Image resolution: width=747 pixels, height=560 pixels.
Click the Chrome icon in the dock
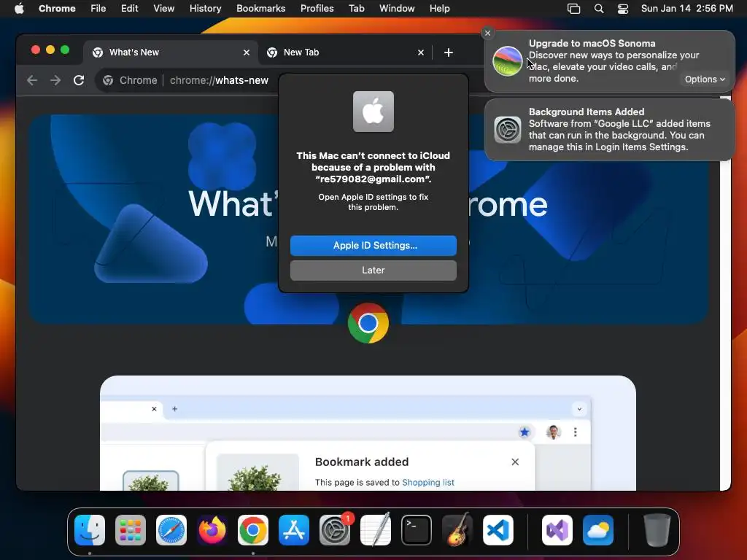[x=253, y=530]
